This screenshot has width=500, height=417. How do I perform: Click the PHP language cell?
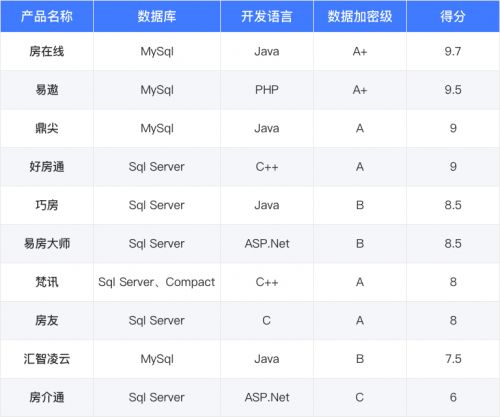(267, 90)
